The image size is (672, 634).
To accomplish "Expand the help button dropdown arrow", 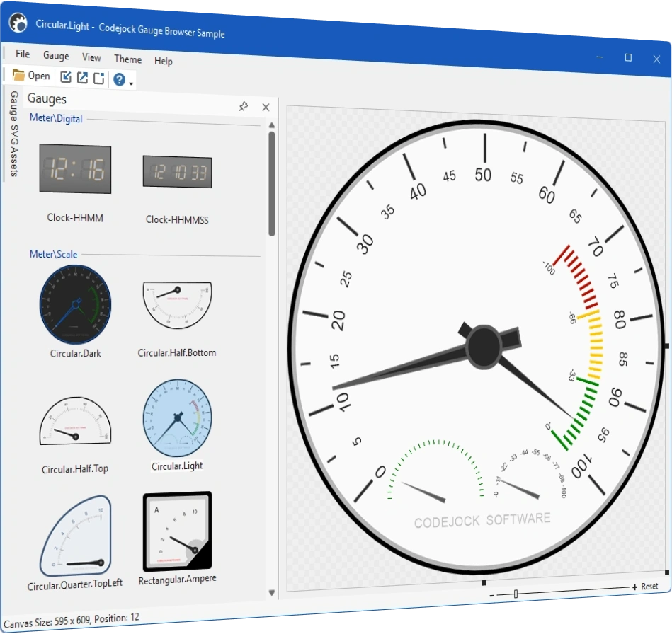I will [x=131, y=83].
